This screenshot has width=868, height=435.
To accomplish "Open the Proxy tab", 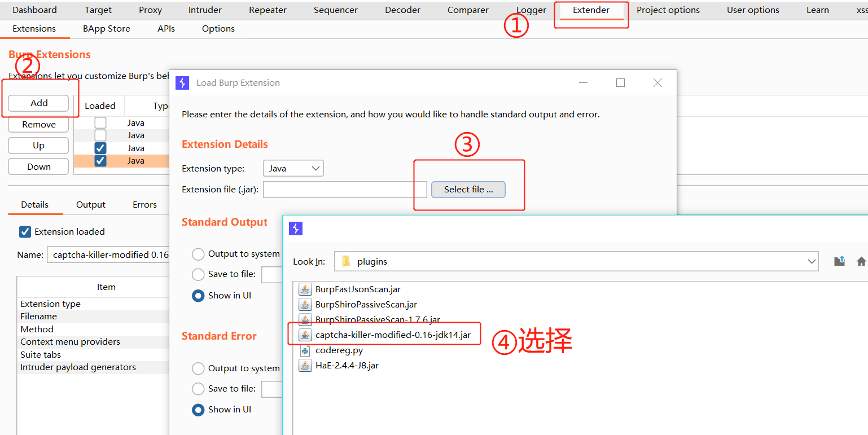I will (150, 10).
